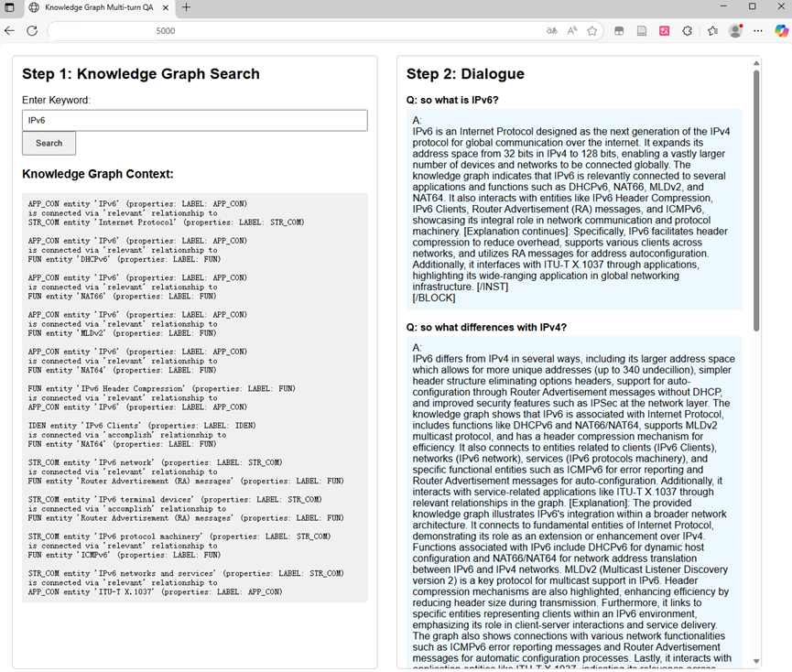Go back to the previous page
Screen dimensions: 792x672
(x=9, y=31)
